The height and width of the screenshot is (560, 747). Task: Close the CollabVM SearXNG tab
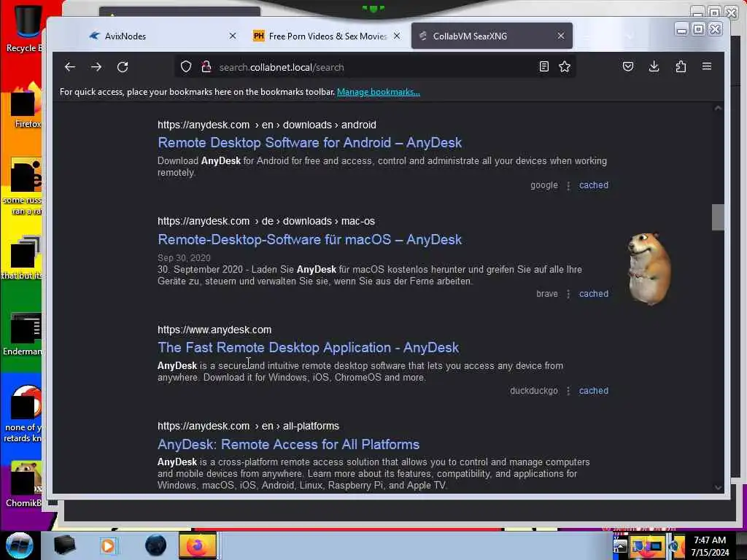(561, 36)
